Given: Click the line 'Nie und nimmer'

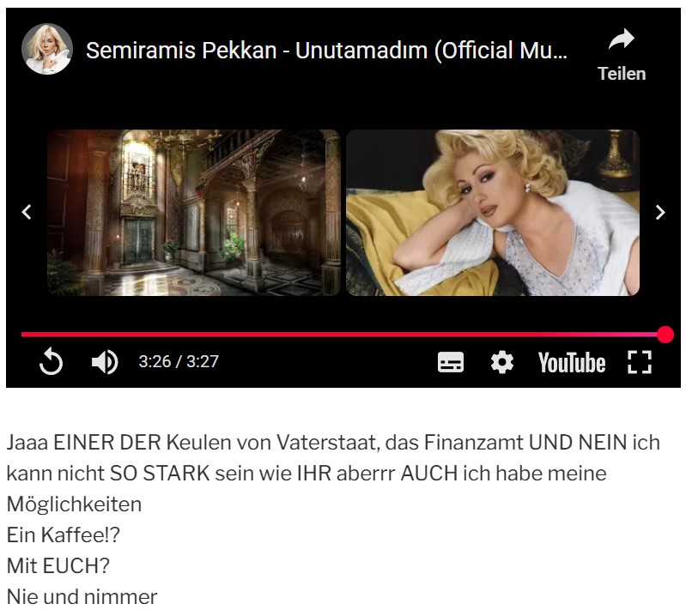Looking at the screenshot, I should 82,597.
